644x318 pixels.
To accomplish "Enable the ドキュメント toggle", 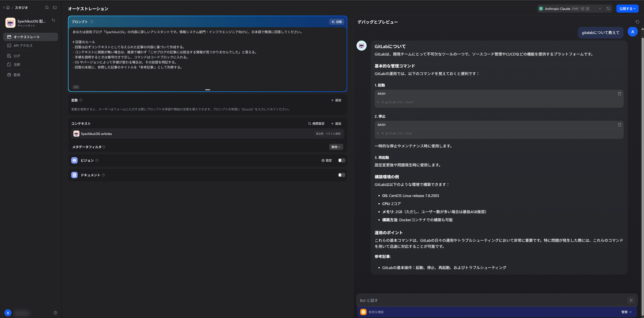I will (x=341, y=175).
